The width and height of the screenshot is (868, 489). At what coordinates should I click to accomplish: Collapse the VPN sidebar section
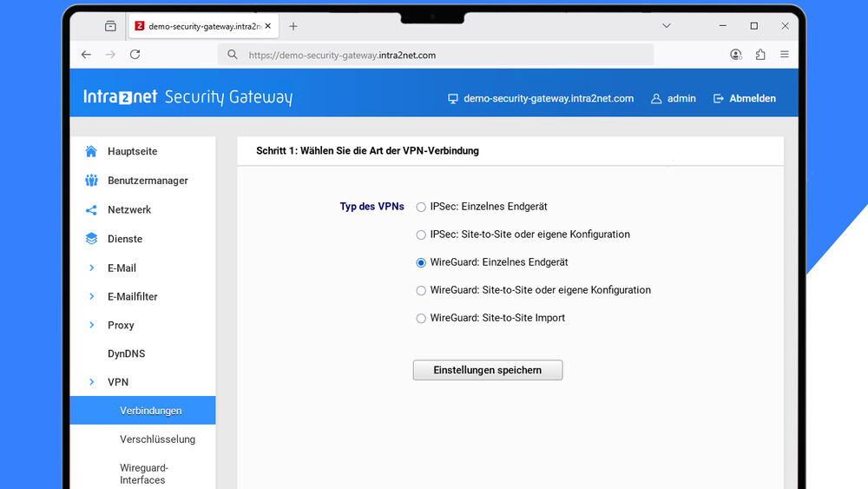click(91, 382)
